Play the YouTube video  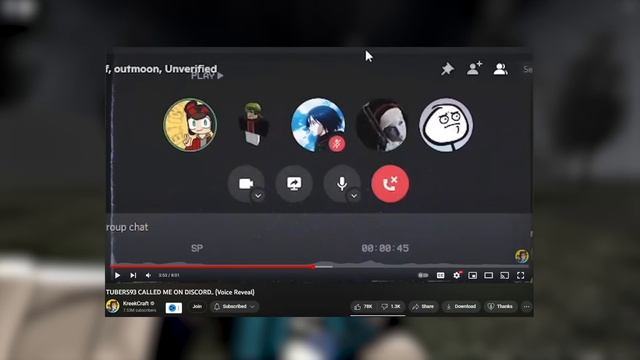coord(117,276)
